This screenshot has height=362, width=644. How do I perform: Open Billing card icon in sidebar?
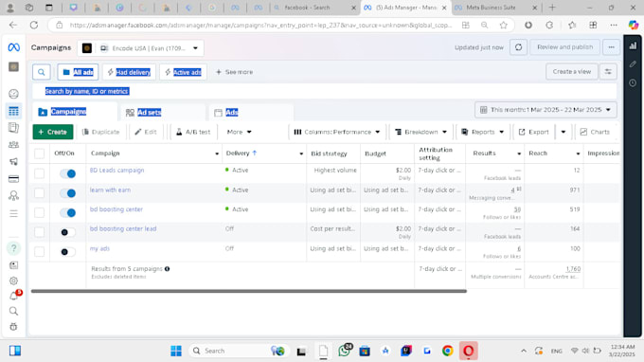[13, 179]
